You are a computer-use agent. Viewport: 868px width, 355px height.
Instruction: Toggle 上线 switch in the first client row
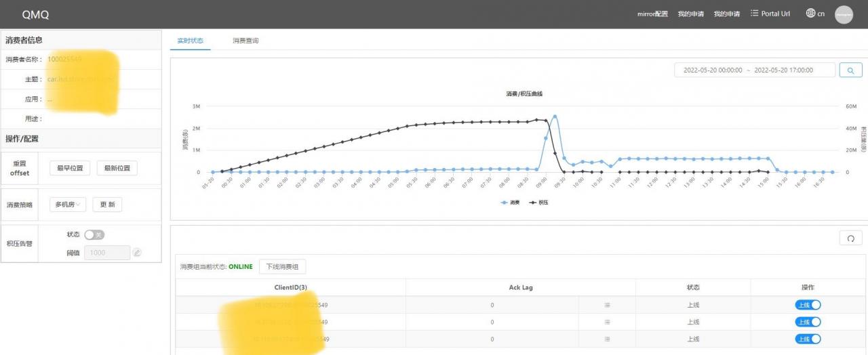(808, 305)
